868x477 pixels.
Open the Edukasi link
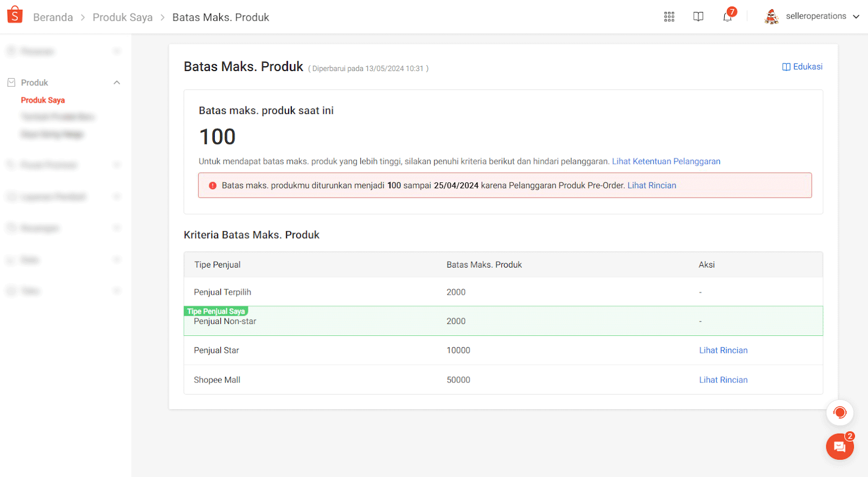pyautogui.click(x=802, y=67)
